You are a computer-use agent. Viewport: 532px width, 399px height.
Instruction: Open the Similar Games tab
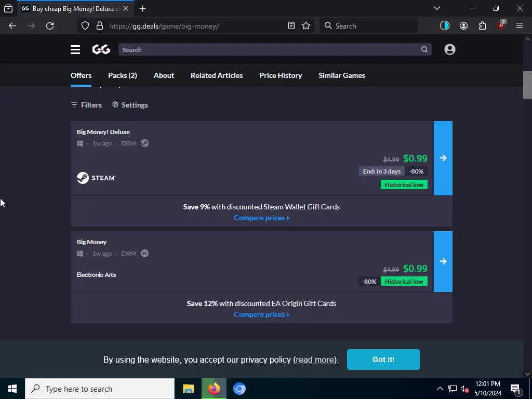342,75
